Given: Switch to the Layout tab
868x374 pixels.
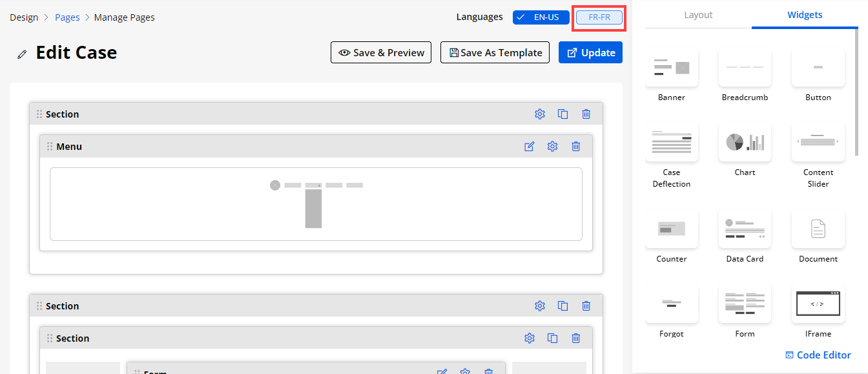Looking at the screenshot, I should point(698,15).
